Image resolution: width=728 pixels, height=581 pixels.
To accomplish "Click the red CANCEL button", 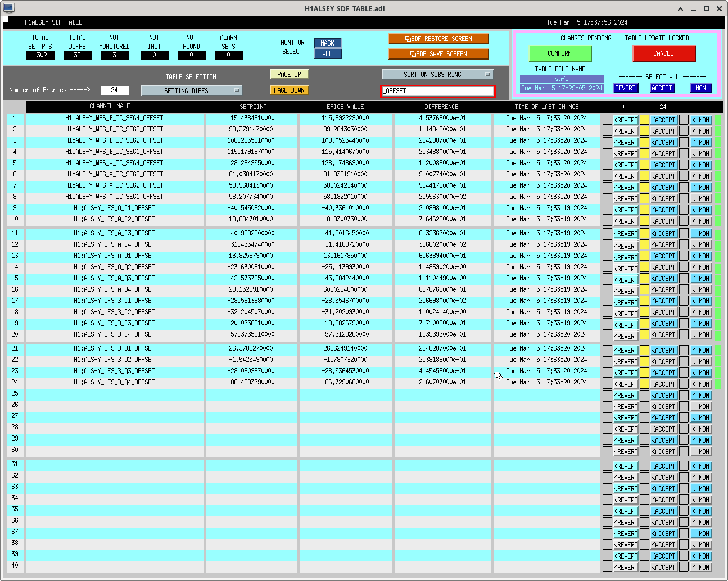I will point(663,53).
